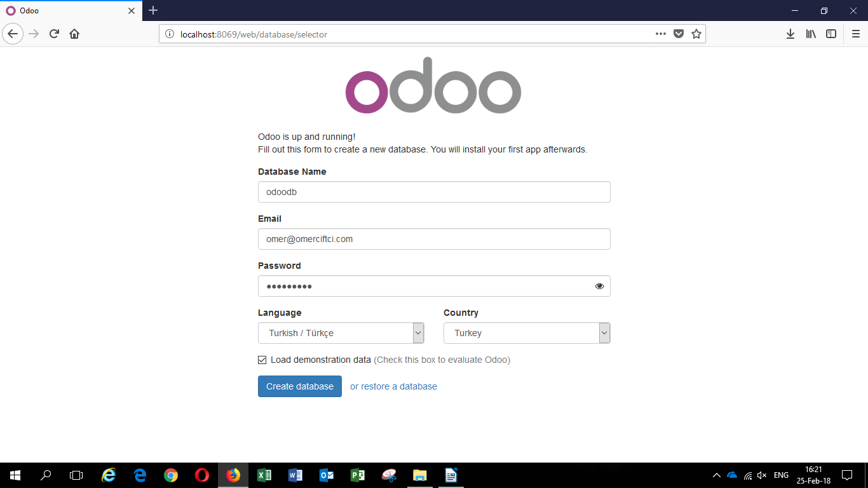Show site information icon in address bar
Image resolution: width=868 pixels, height=488 pixels.
pyautogui.click(x=170, y=34)
